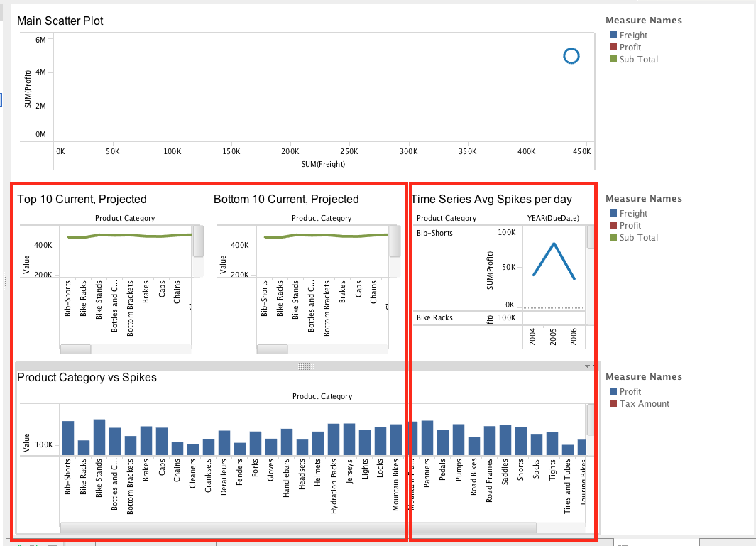
Task: Select the Hydration Packs bar
Action: (x=334, y=439)
